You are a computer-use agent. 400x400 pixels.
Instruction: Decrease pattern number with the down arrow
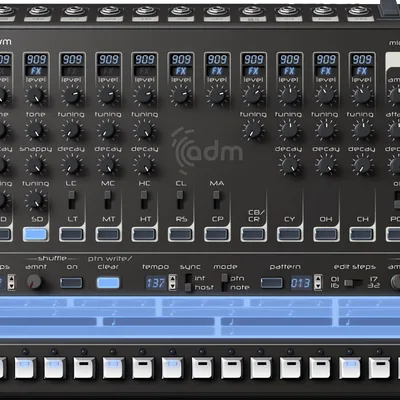[318, 286]
